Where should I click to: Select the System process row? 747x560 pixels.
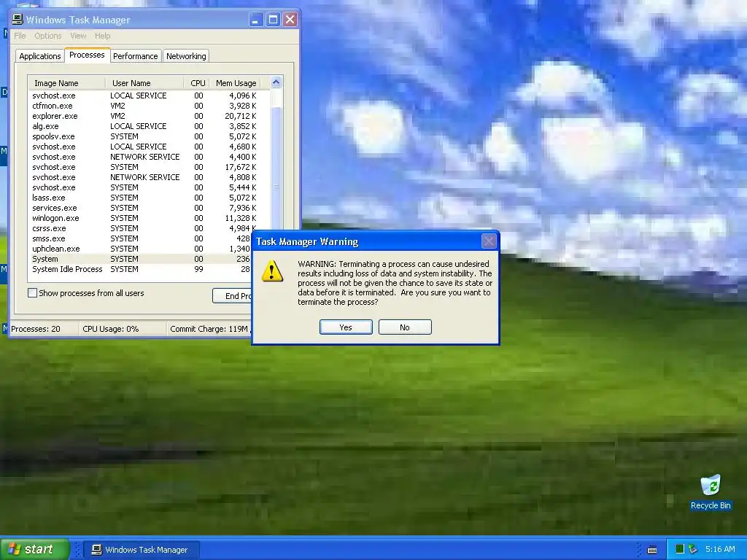point(139,259)
